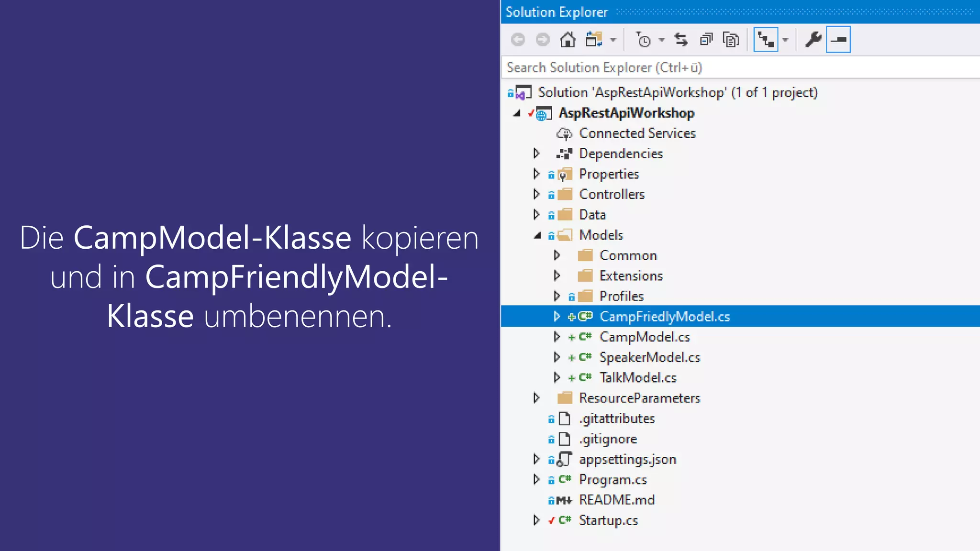
Task: Select the Data folder label
Action: [x=592, y=215]
